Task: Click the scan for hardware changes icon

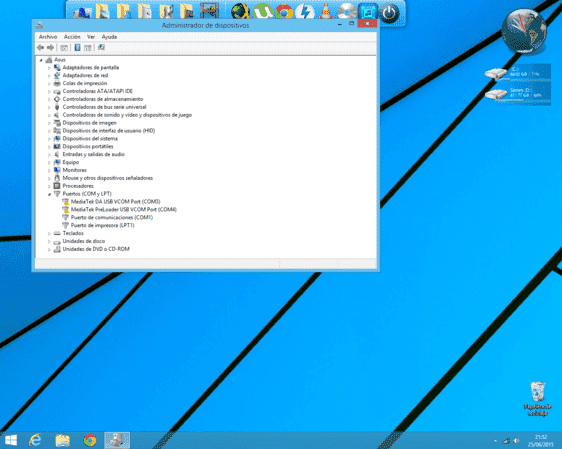Action: (x=101, y=47)
